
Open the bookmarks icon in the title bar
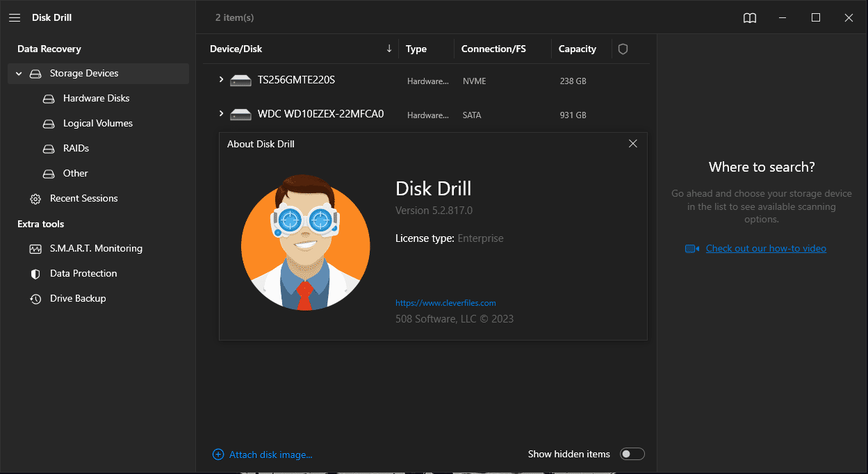point(749,17)
